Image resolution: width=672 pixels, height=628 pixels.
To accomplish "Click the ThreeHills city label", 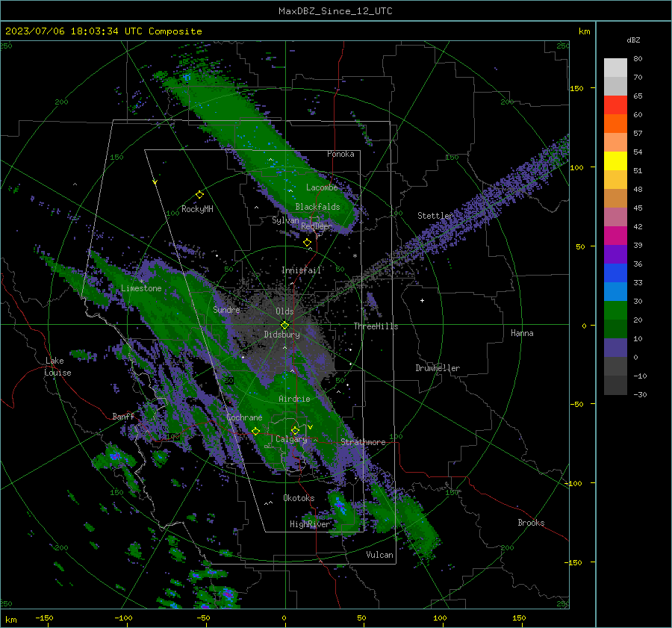I will click(376, 326).
